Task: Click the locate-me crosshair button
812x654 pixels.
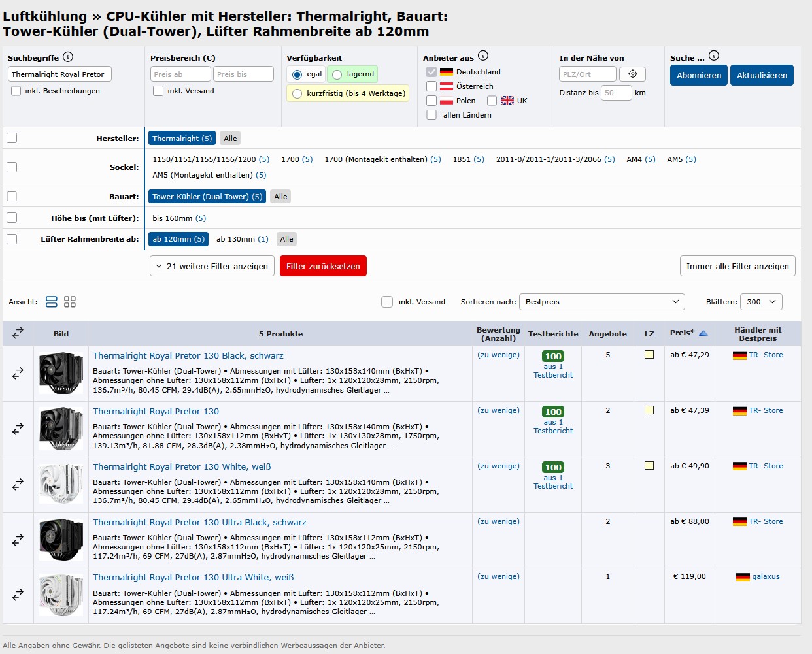Action: pyautogui.click(x=632, y=74)
